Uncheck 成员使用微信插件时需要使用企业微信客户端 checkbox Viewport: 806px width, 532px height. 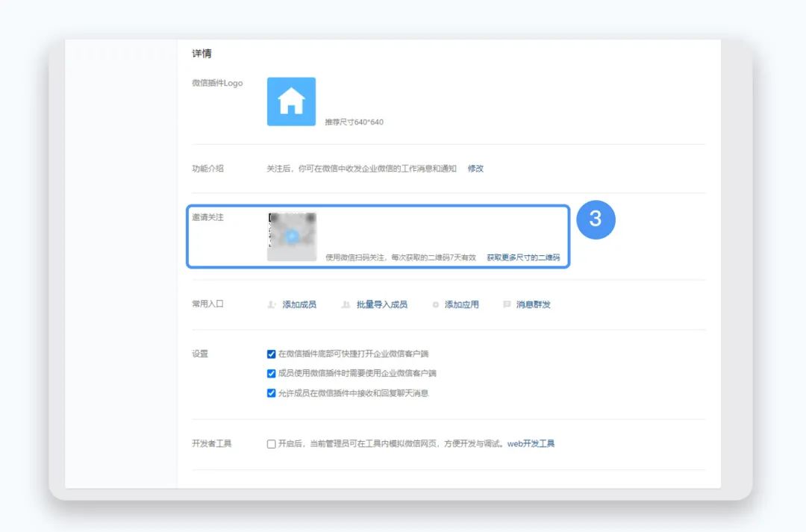(272, 374)
